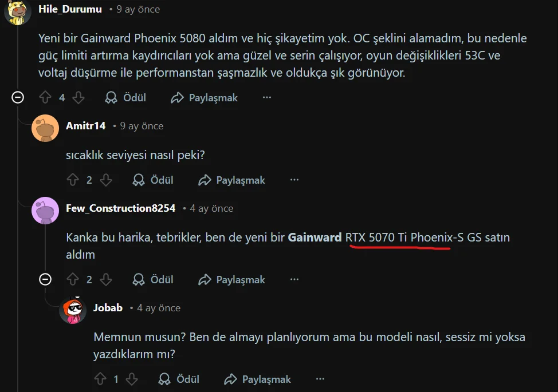Upvote Hile_Durumu's top comment

point(45,97)
